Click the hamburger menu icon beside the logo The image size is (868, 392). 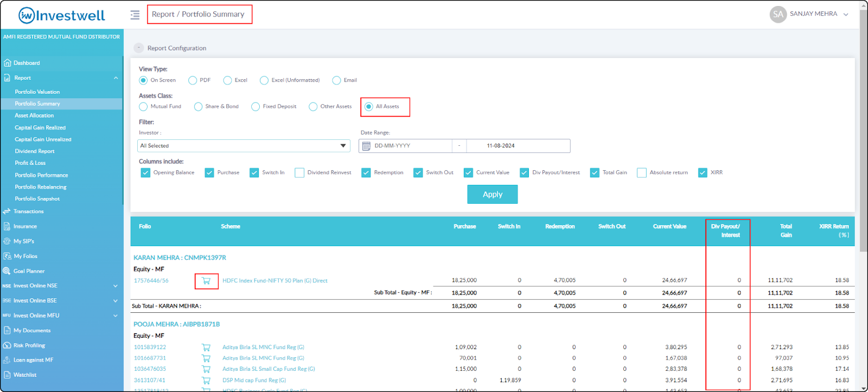pos(135,15)
